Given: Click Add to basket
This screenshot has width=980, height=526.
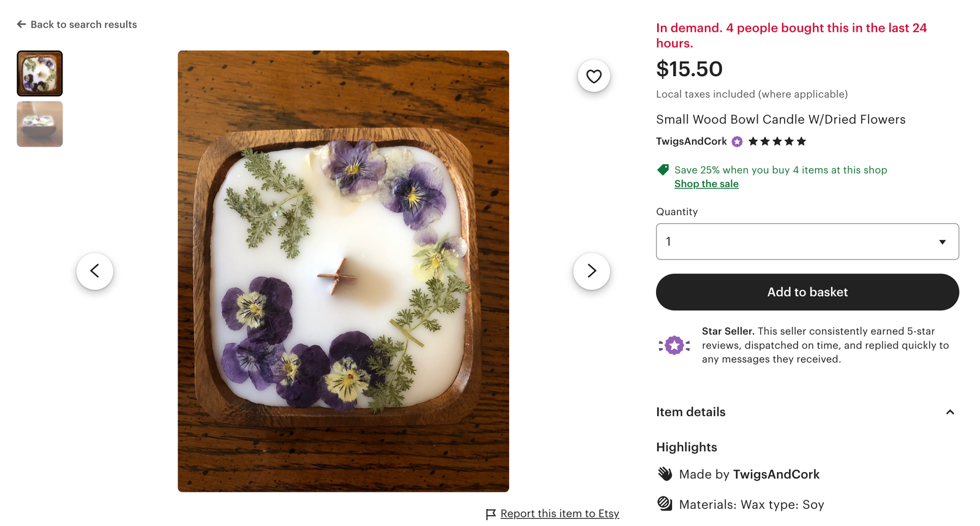Looking at the screenshot, I should pyautogui.click(x=807, y=292).
